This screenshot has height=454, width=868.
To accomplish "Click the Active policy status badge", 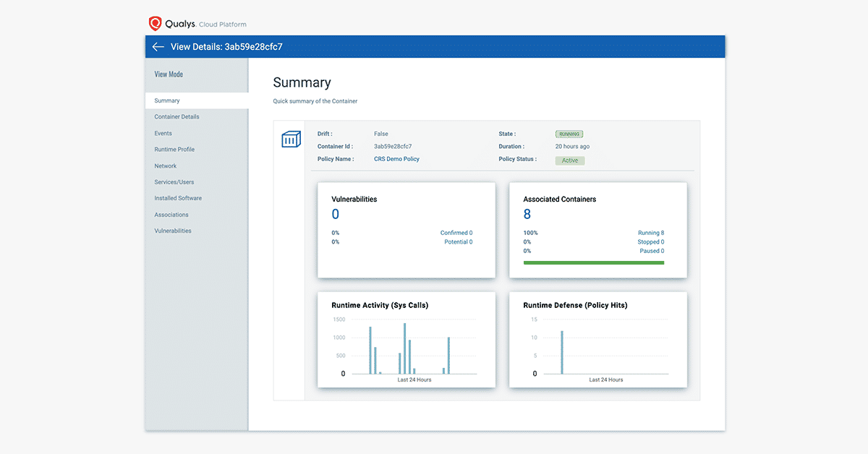I will coord(570,160).
